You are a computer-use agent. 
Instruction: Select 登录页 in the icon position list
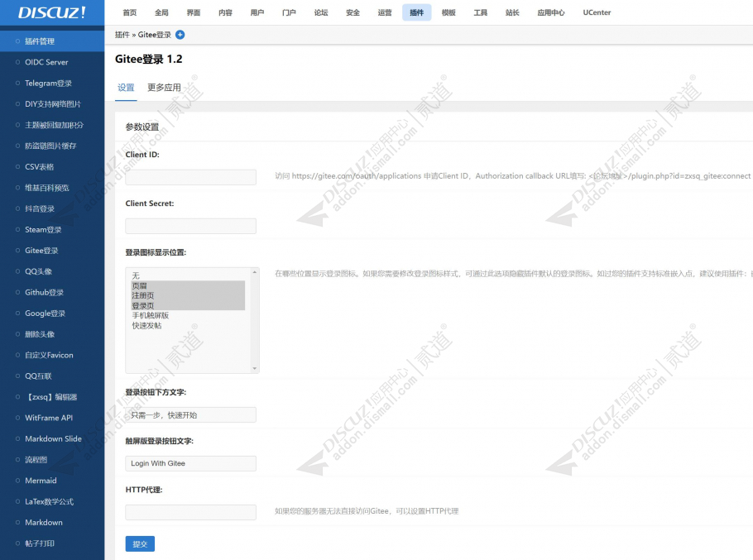189,305
